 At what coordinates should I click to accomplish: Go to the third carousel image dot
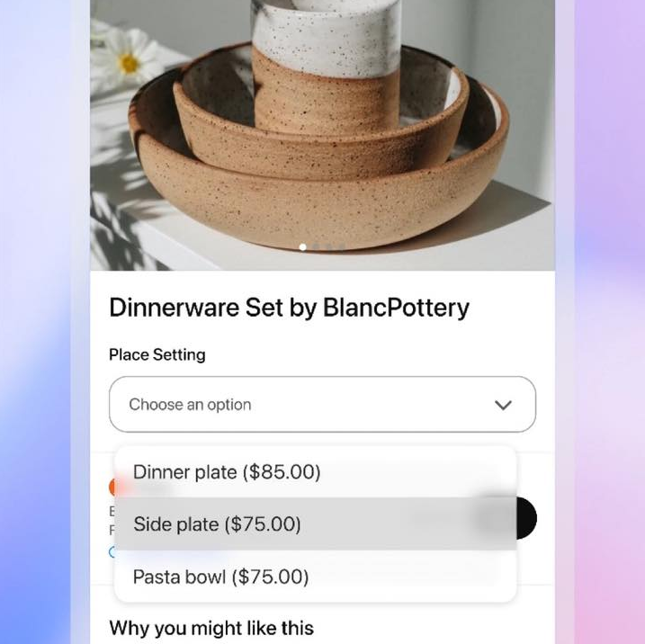click(328, 247)
